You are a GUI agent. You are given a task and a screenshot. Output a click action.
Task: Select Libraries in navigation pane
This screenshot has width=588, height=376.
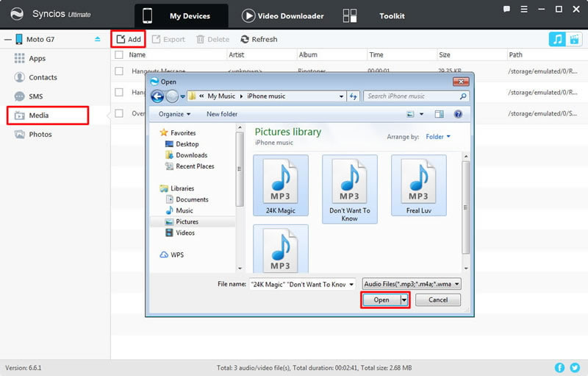click(x=177, y=188)
